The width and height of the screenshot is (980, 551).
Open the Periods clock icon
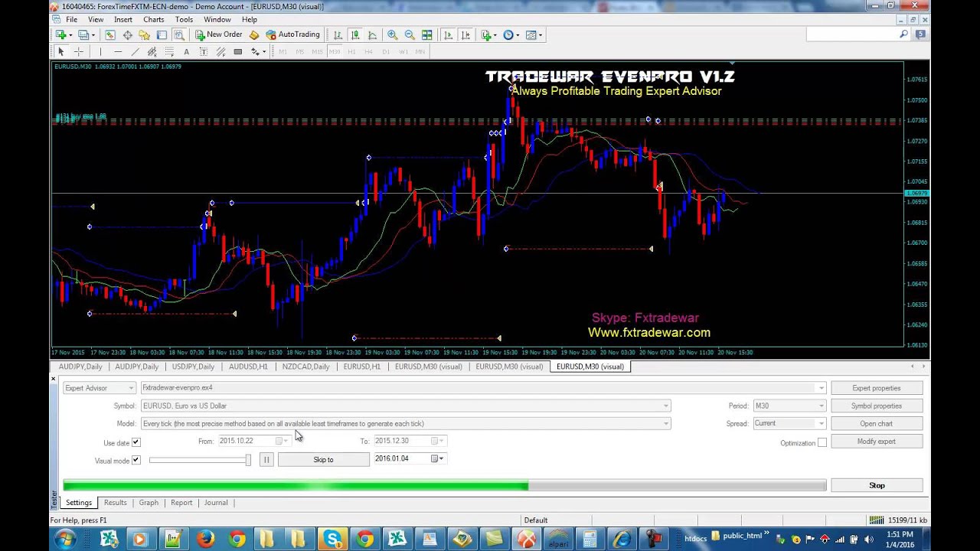tap(510, 34)
